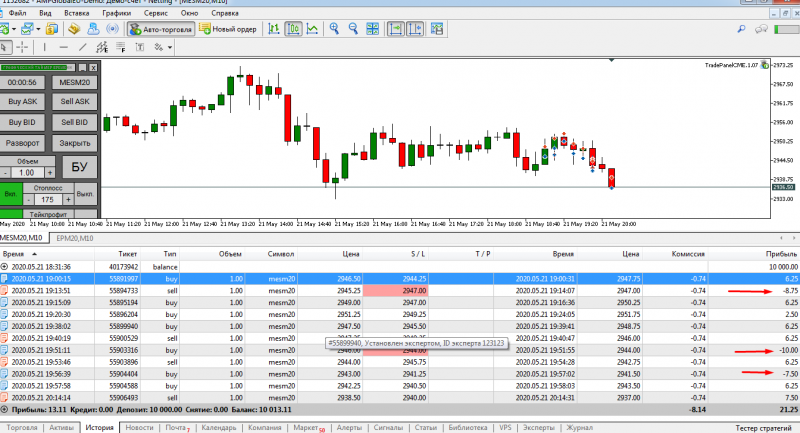Expand the graphical objects dropdown arrow
The image size is (800, 433).
[169, 47]
